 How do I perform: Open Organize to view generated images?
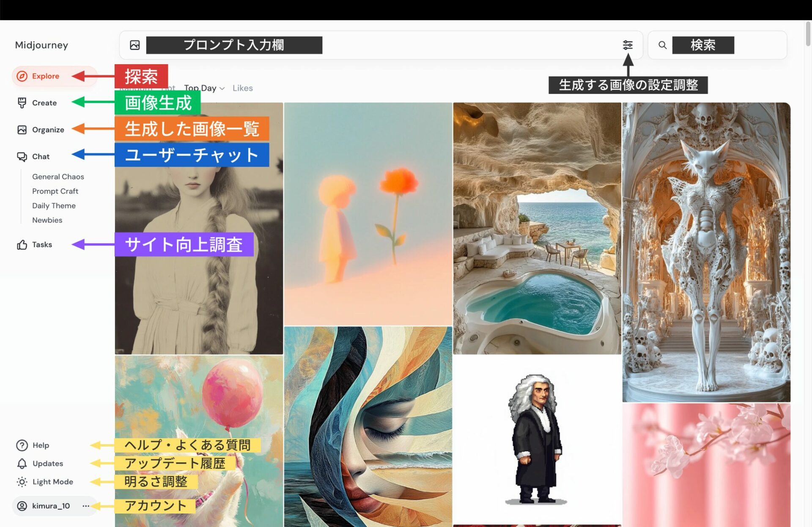(x=22, y=130)
